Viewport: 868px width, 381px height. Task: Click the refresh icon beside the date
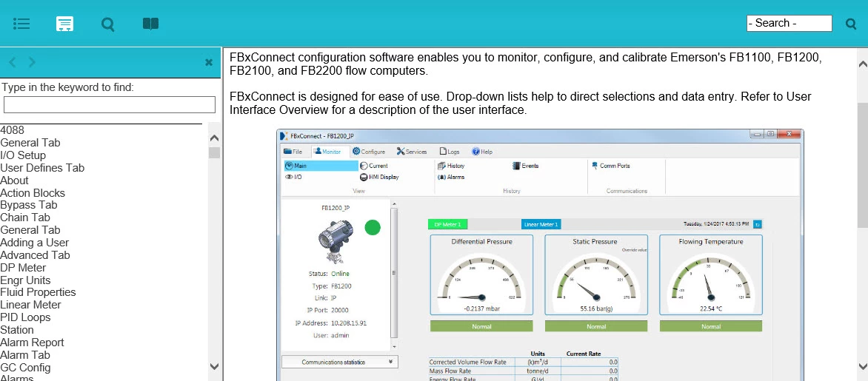(x=758, y=224)
